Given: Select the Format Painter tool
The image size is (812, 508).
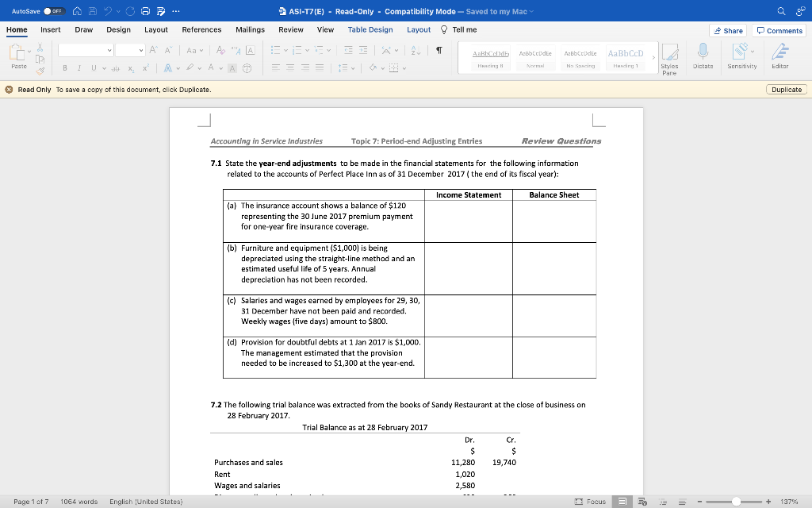Looking at the screenshot, I should click(x=40, y=71).
